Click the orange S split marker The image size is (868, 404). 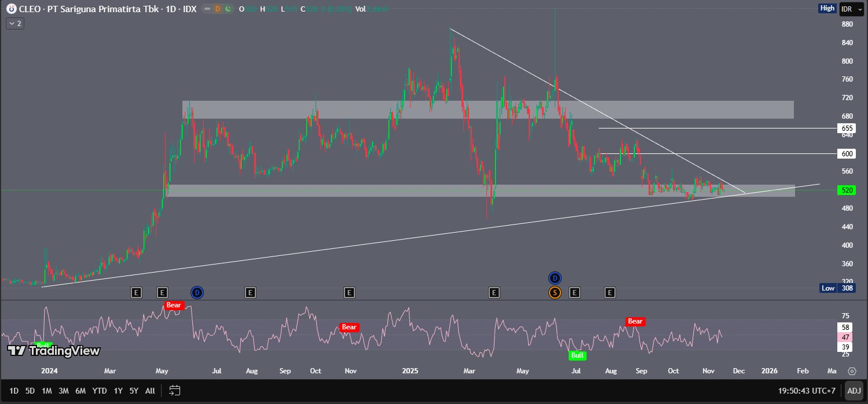(x=555, y=293)
